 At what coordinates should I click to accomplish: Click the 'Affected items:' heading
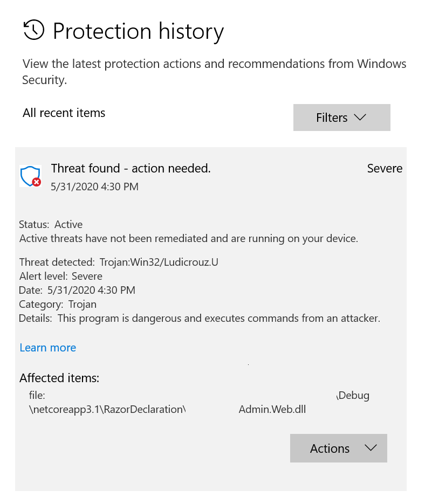(x=59, y=378)
